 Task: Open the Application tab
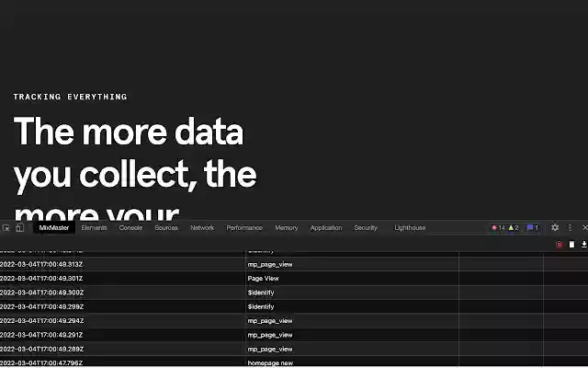tap(326, 227)
